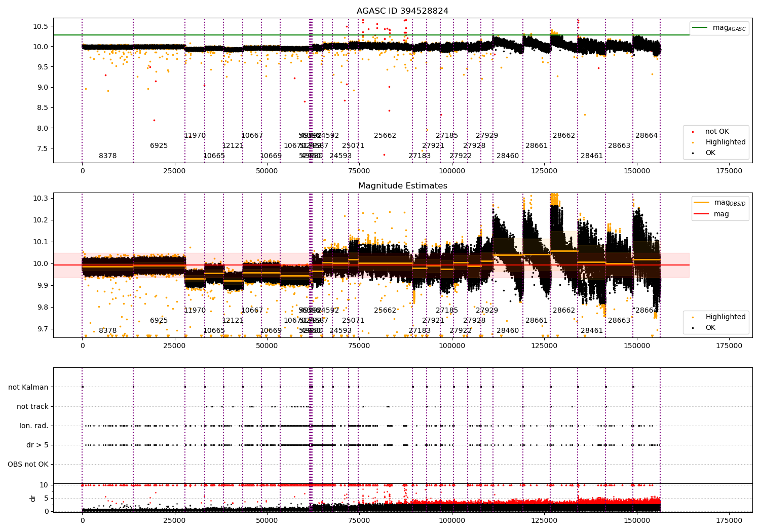The width and height of the screenshot is (760, 532).
Task: Click the 'Magnitude Estimates' plot title
Action: (403, 186)
